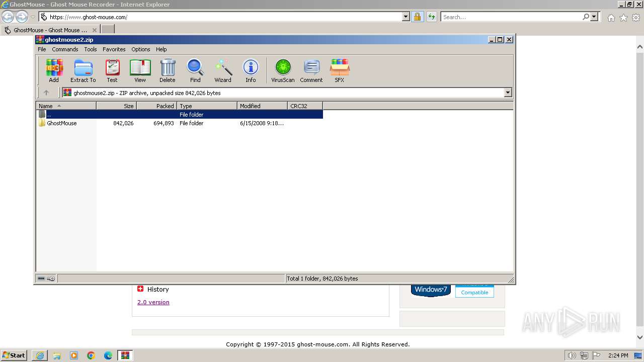
Task: Open the Find magnifier tool
Action: click(195, 70)
